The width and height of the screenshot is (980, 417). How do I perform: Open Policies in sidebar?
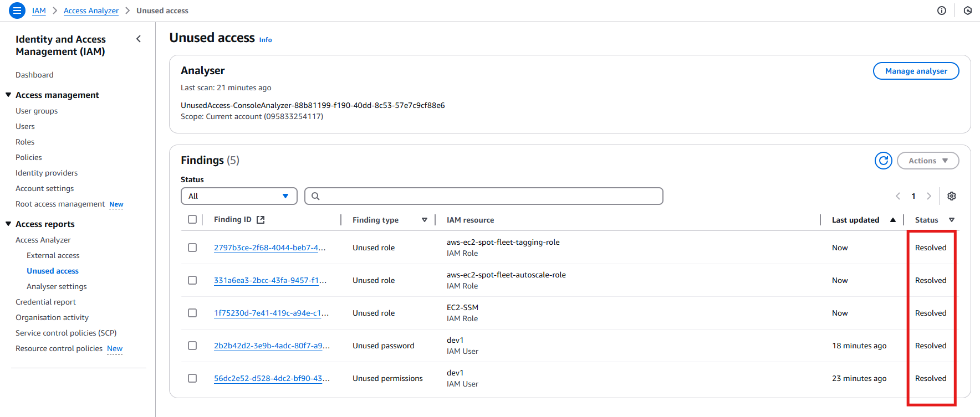coord(29,157)
